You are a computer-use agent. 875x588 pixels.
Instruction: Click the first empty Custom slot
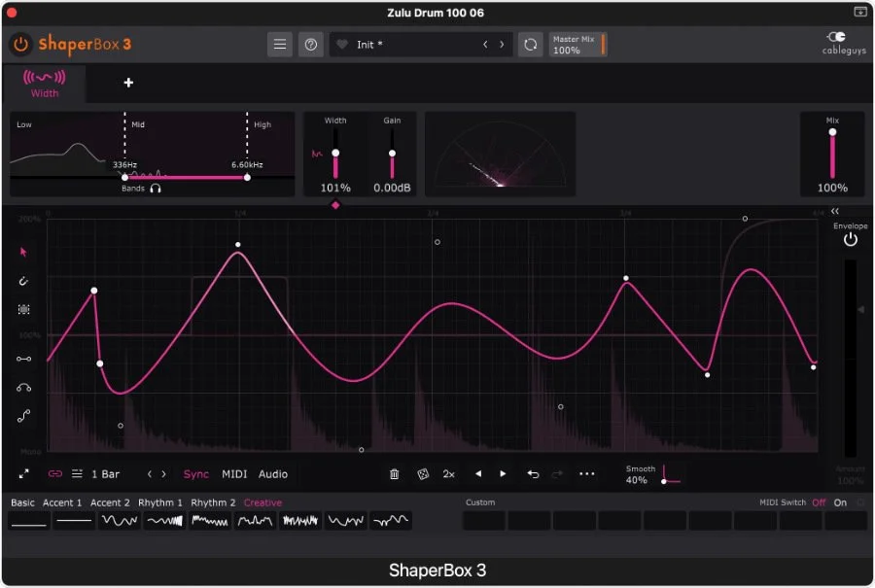click(x=484, y=521)
